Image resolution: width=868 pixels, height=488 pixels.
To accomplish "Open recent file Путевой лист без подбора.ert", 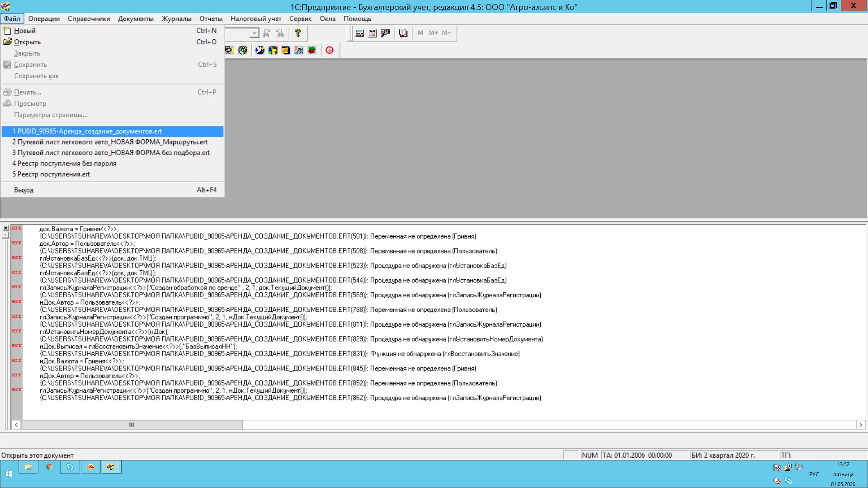I will tap(113, 153).
